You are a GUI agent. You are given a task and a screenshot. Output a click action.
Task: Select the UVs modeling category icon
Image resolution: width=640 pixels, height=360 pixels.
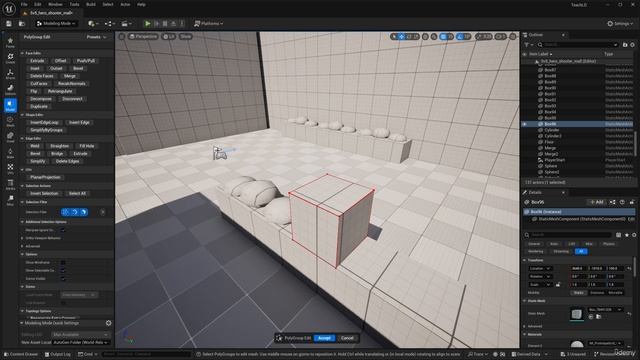tap(10, 169)
